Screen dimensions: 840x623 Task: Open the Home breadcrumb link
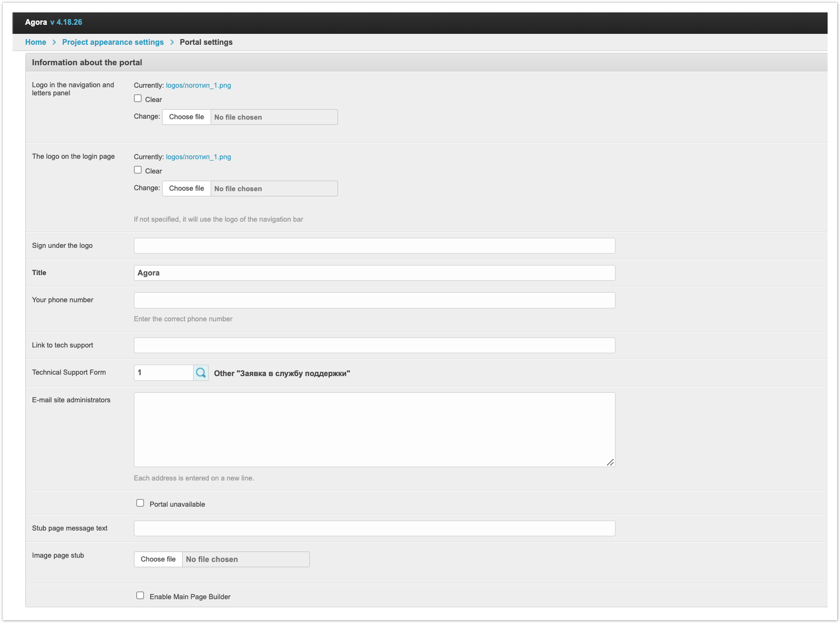point(36,42)
